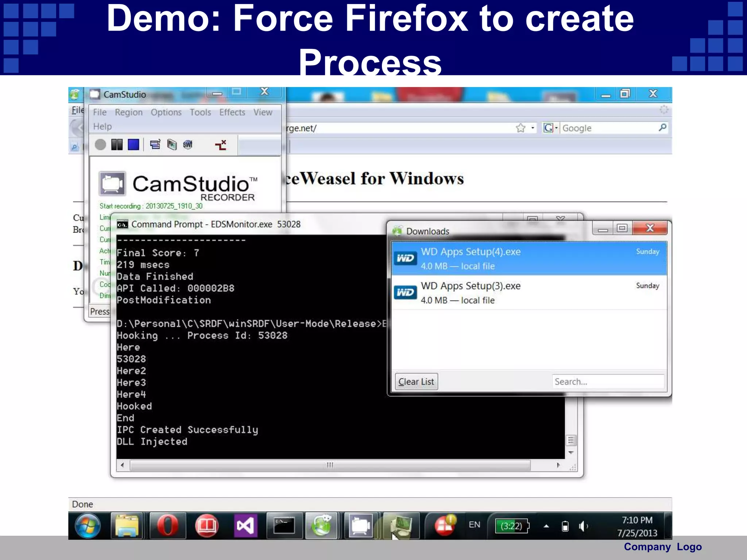The image size is (747, 560).
Task: Click CamStudio screen annotations icon
Action: (x=221, y=145)
